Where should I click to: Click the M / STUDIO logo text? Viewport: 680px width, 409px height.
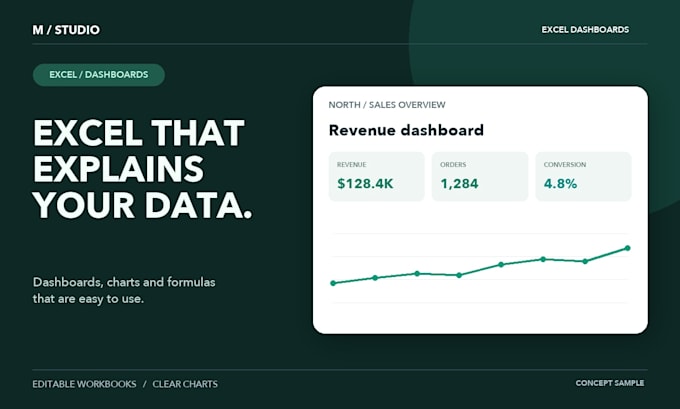click(x=66, y=30)
